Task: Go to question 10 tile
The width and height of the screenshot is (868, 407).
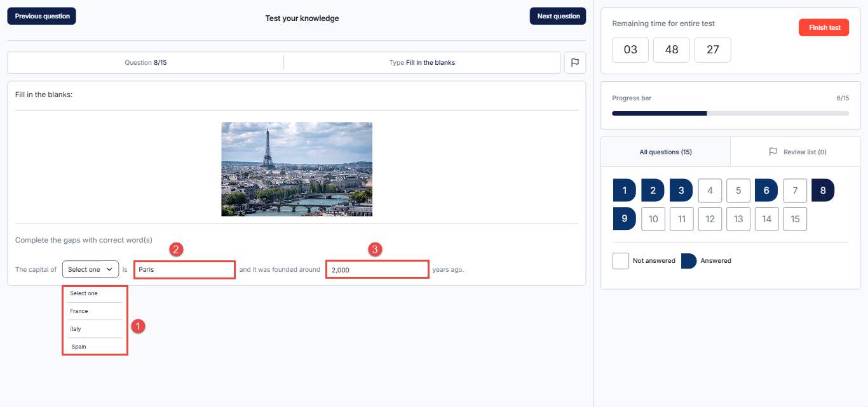Action: 653,219
